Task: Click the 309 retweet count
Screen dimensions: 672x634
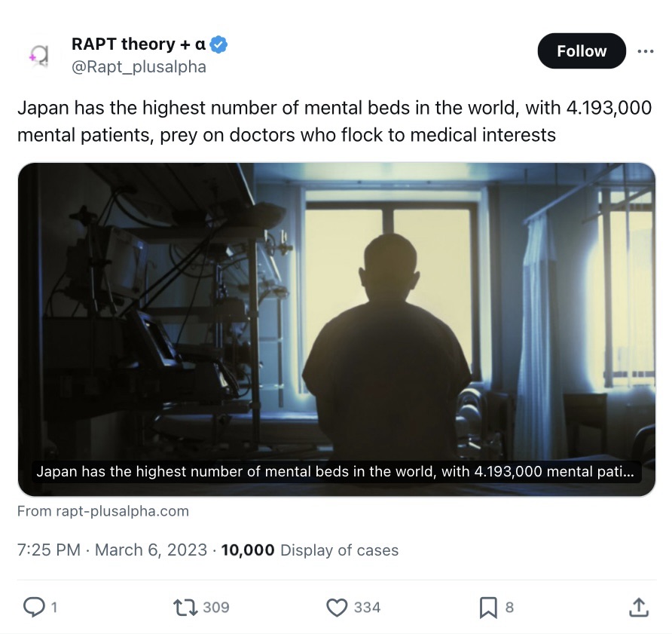Action: [x=216, y=608]
